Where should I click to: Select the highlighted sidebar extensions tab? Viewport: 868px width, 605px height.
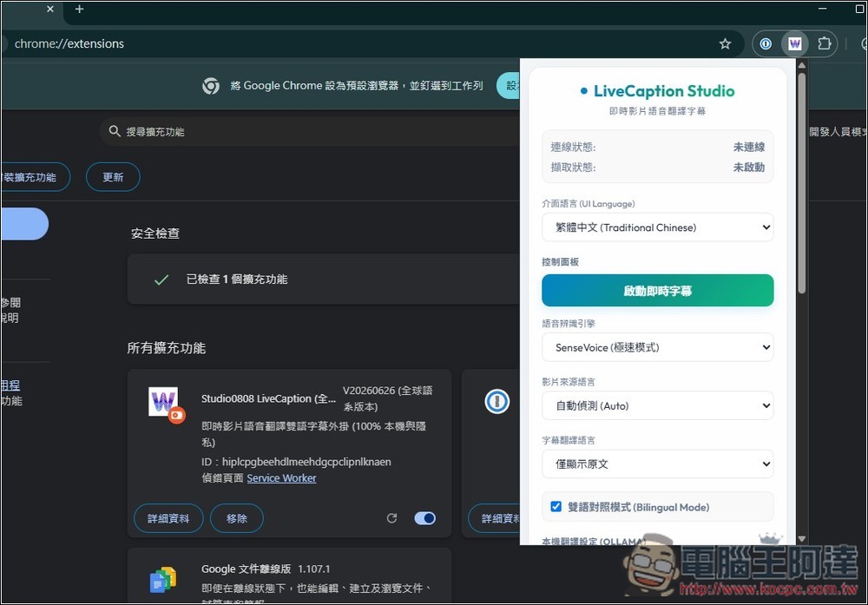click(x=24, y=224)
